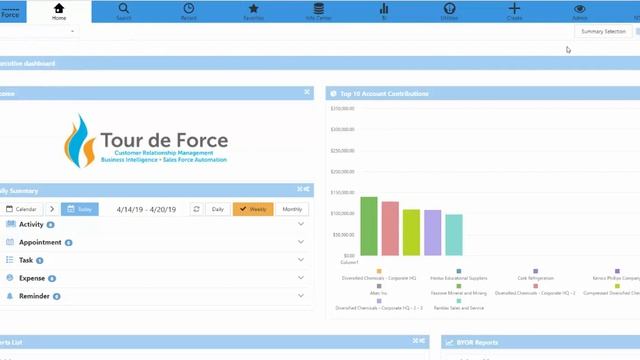Click the Activity count badge
The width and height of the screenshot is (640, 360).
51,225
